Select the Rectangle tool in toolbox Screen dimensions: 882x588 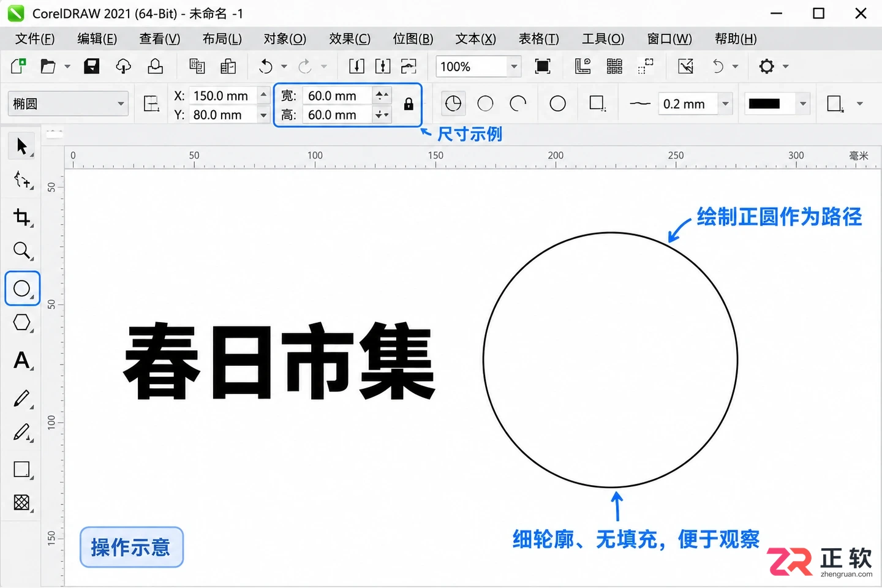coord(22,470)
